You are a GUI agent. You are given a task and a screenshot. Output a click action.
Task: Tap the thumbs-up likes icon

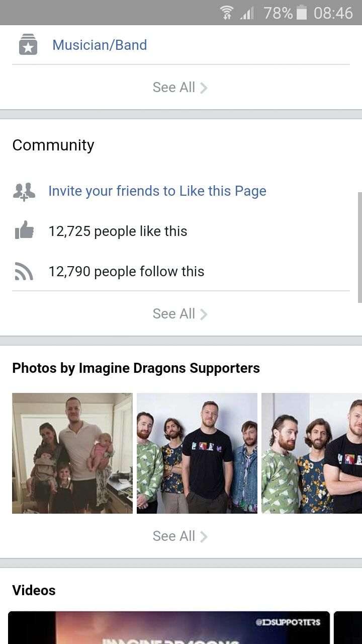[x=24, y=231]
